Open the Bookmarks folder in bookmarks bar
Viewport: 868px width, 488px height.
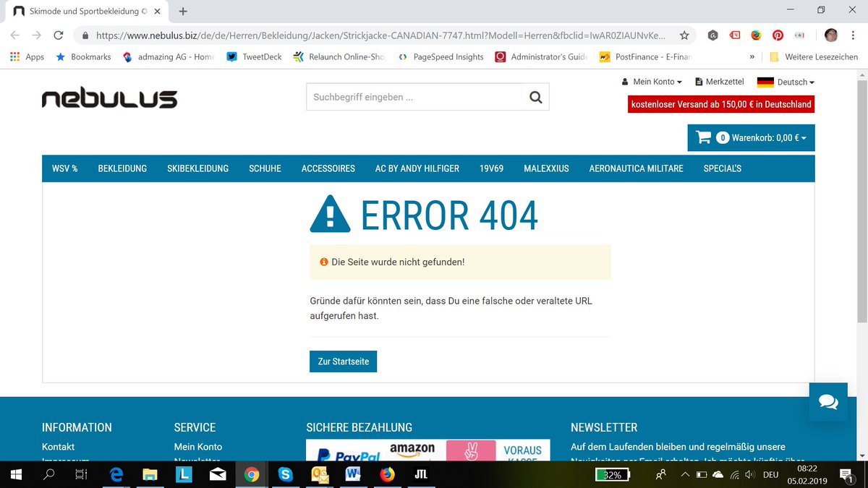pos(83,56)
